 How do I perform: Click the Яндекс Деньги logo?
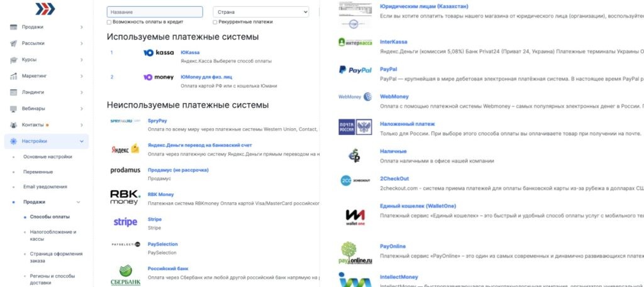point(125,149)
